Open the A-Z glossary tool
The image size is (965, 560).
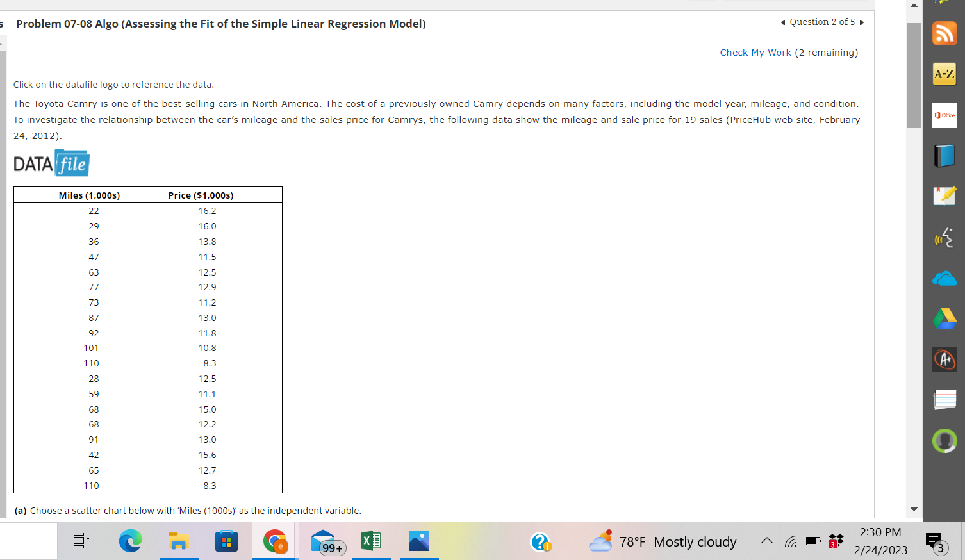point(944,74)
